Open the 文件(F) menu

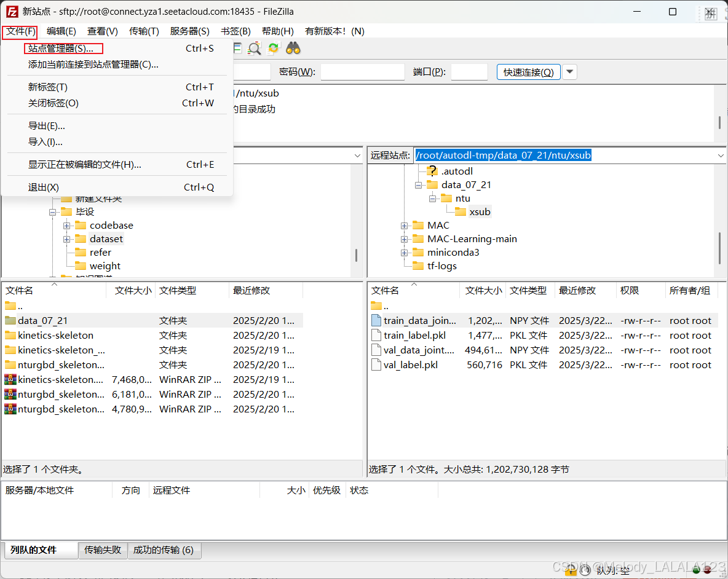click(20, 31)
